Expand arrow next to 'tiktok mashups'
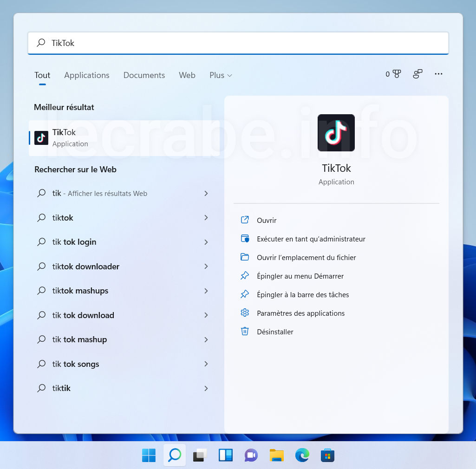This screenshot has width=476, height=469. (206, 291)
